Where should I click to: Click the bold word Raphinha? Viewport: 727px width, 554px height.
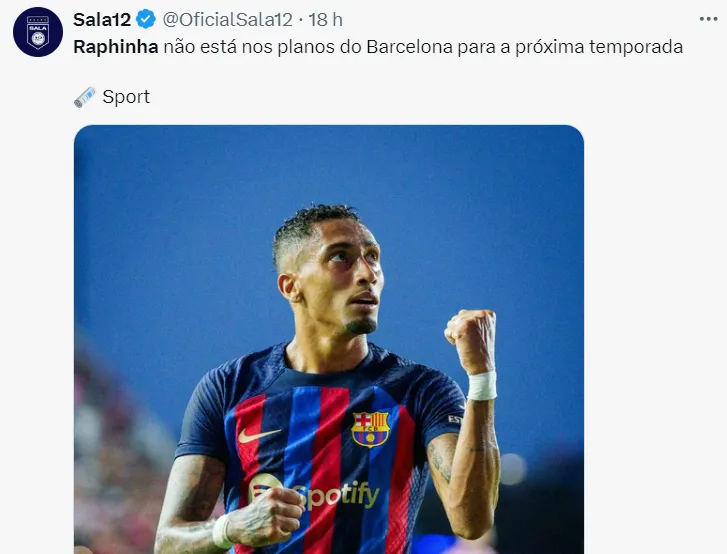pyautogui.click(x=116, y=47)
